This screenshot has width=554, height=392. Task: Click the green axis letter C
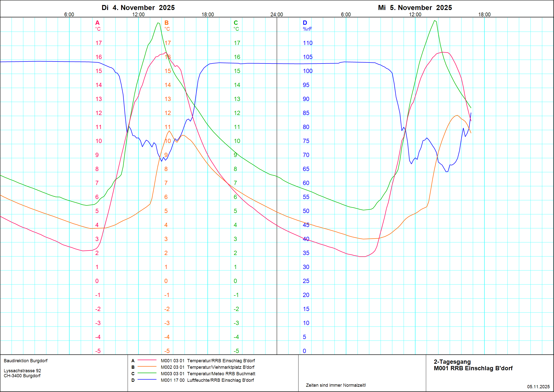pos(236,23)
